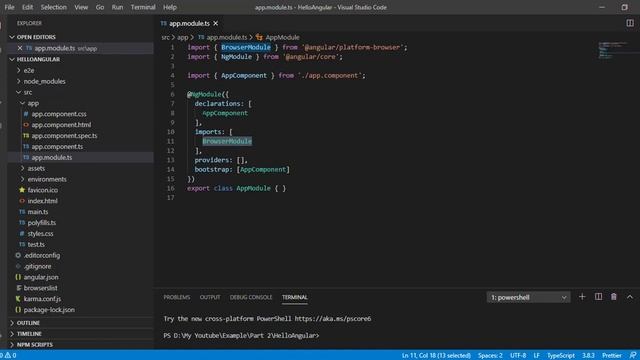Open the Run menu

117,7
